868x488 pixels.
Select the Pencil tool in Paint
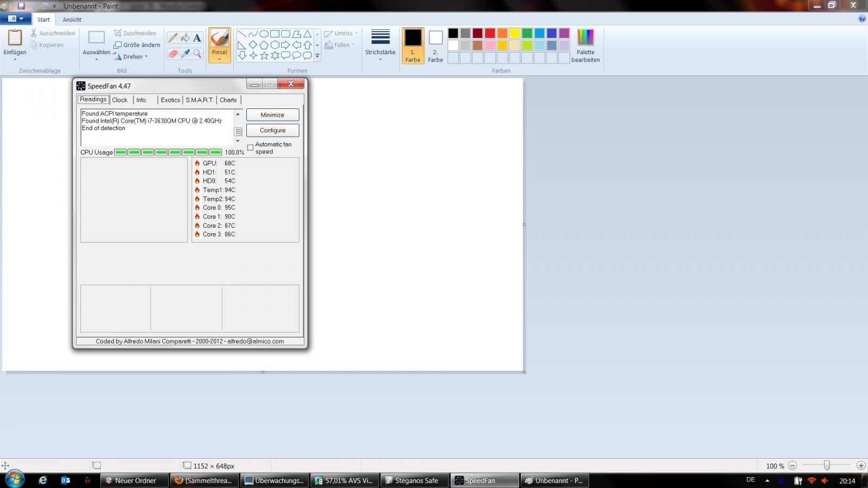(173, 37)
